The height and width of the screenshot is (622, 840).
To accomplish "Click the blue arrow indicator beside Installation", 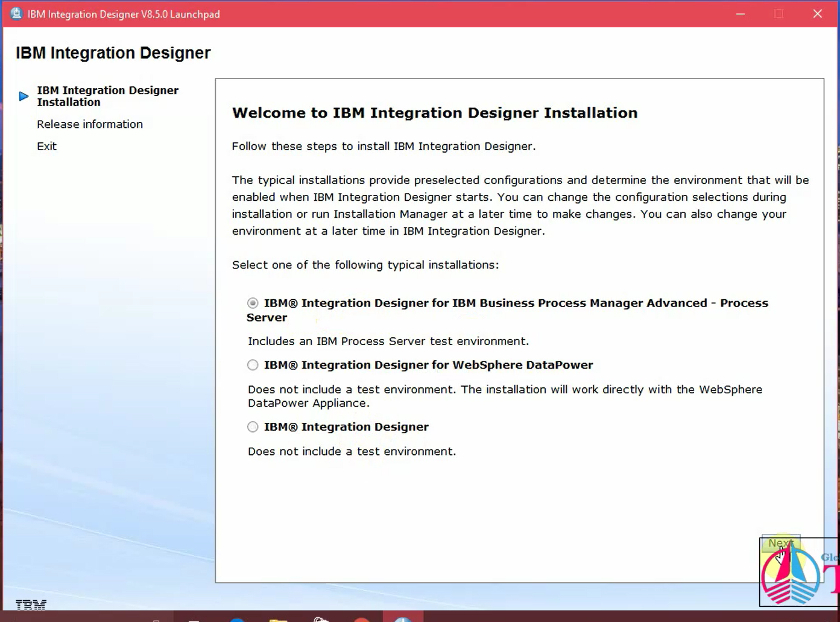I will pyautogui.click(x=23, y=95).
